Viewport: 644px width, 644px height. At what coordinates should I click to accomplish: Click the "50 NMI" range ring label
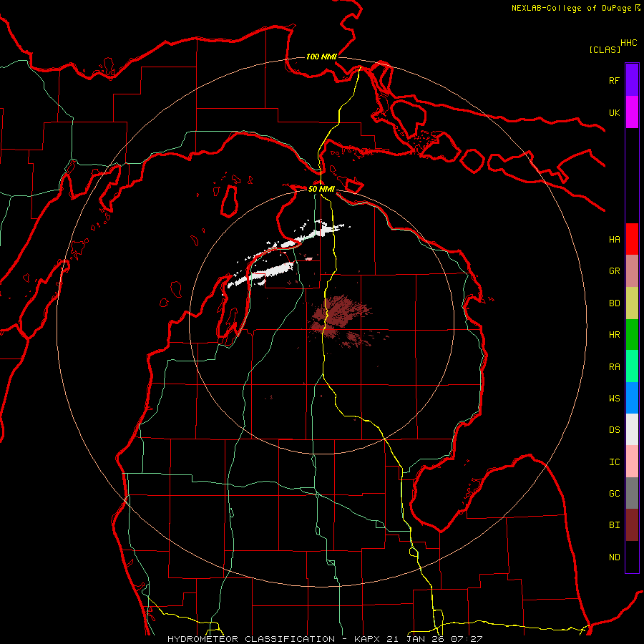pos(321,189)
